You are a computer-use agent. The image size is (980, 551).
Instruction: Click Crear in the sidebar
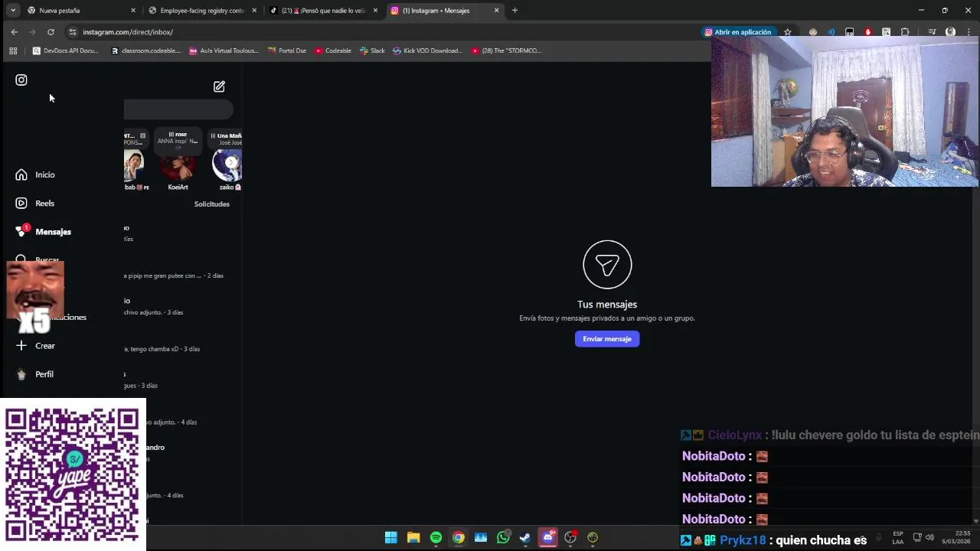pyautogui.click(x=36, y=345)
